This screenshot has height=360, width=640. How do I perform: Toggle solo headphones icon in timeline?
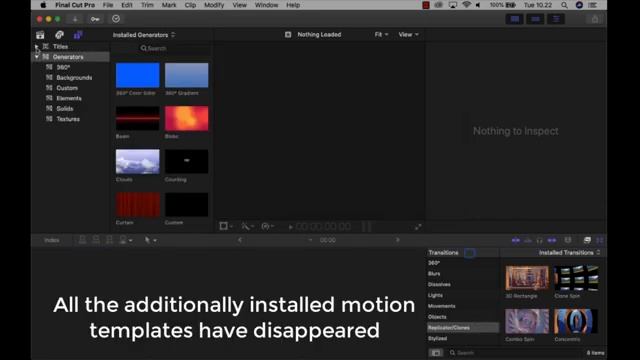[540, 240]
